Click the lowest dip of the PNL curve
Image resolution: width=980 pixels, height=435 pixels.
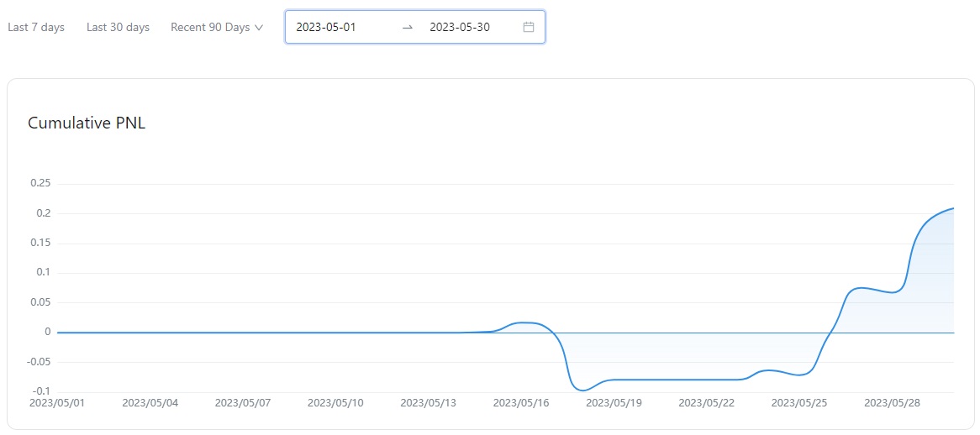pyautogui.click(x=582, y=390)
